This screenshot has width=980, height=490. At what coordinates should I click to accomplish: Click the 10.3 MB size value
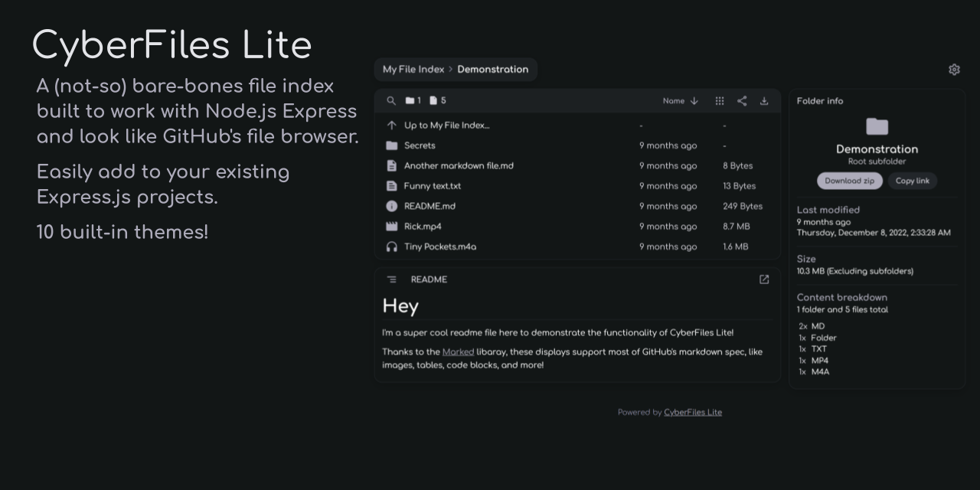tap(855, 271)
